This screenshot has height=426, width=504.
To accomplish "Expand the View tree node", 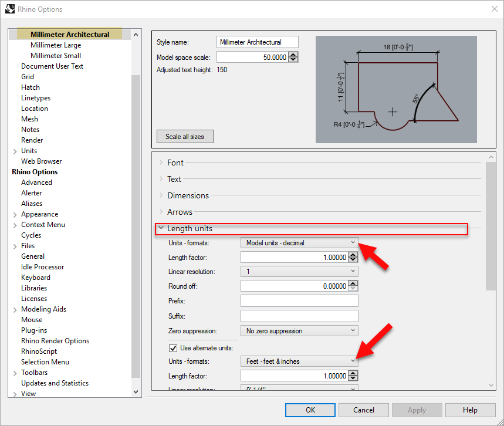I will [15, 394].
